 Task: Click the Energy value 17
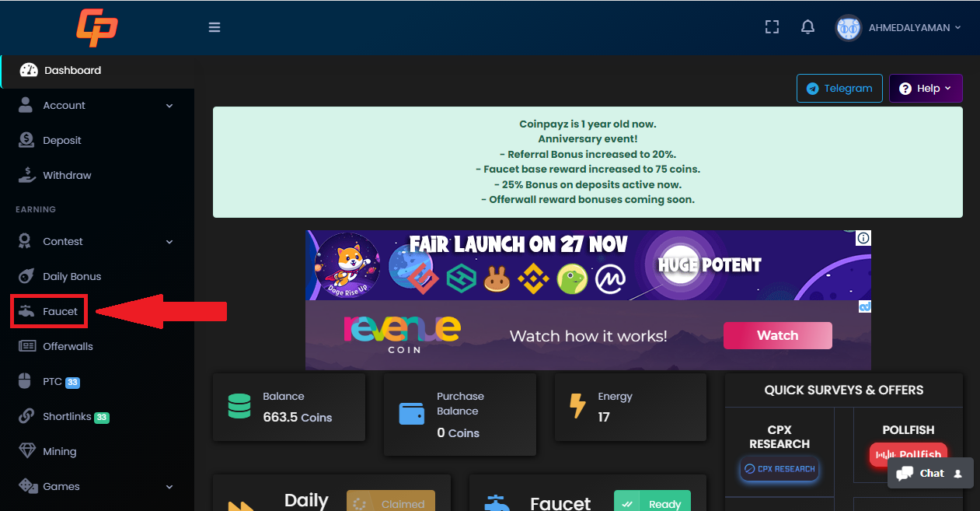click(x=604, y=417)
